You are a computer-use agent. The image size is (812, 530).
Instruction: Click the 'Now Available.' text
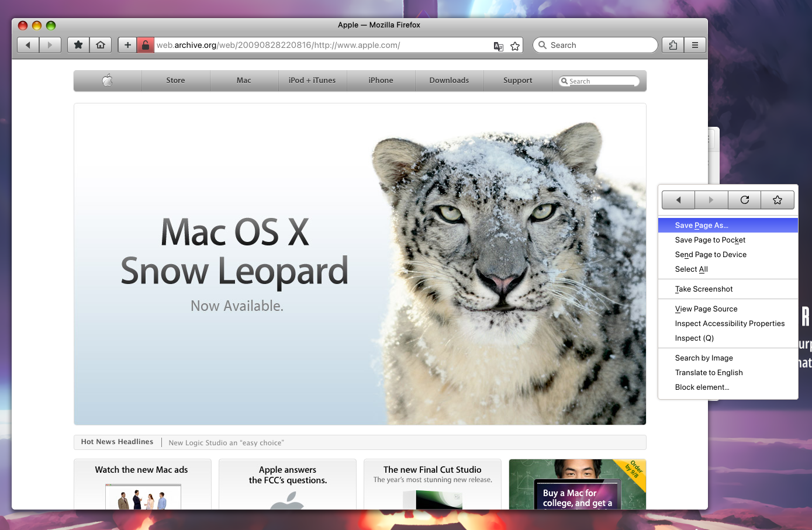237,306
